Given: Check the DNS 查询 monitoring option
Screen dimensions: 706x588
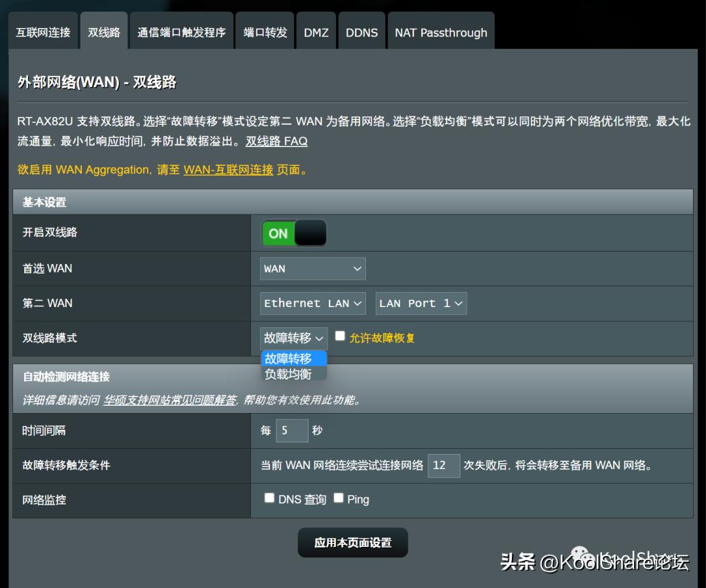Looking at the screenshot, I should (x=269, y=497).
